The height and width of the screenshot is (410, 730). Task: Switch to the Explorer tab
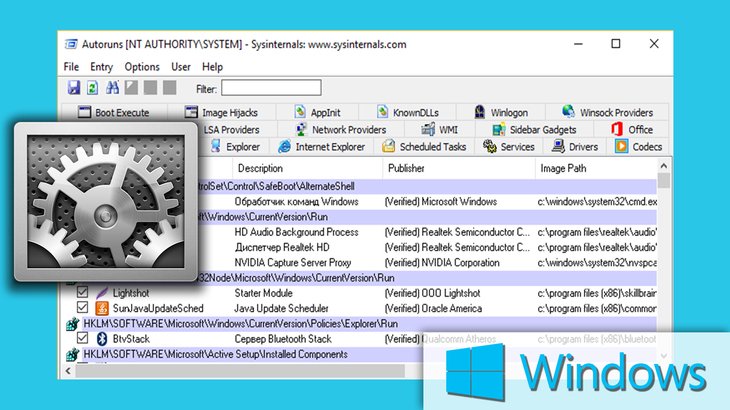point(235,147)
